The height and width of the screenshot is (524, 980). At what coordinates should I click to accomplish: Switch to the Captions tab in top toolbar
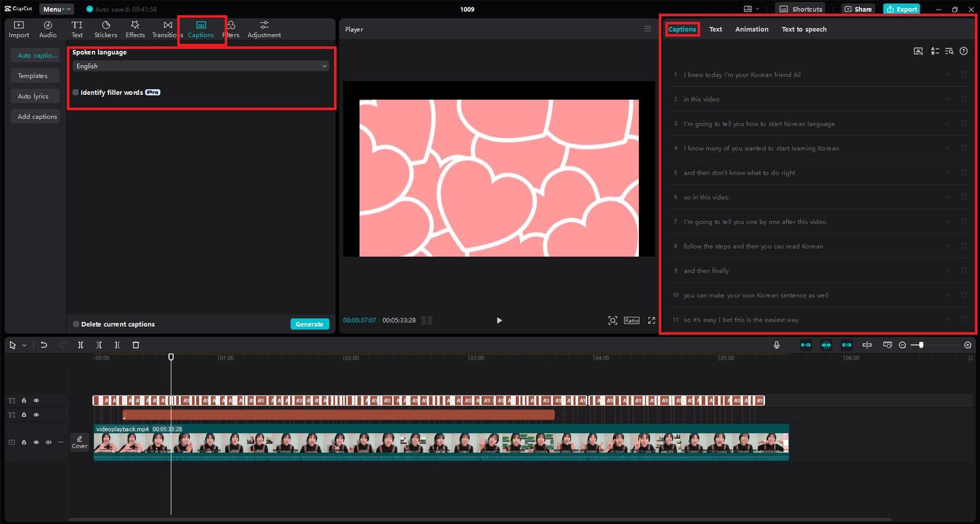[x=201, y=29]
